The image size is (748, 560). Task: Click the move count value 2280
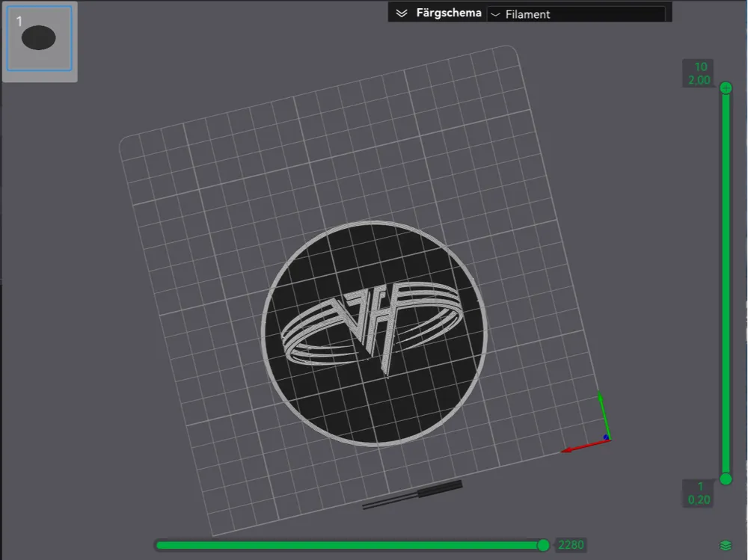point(571,545)
